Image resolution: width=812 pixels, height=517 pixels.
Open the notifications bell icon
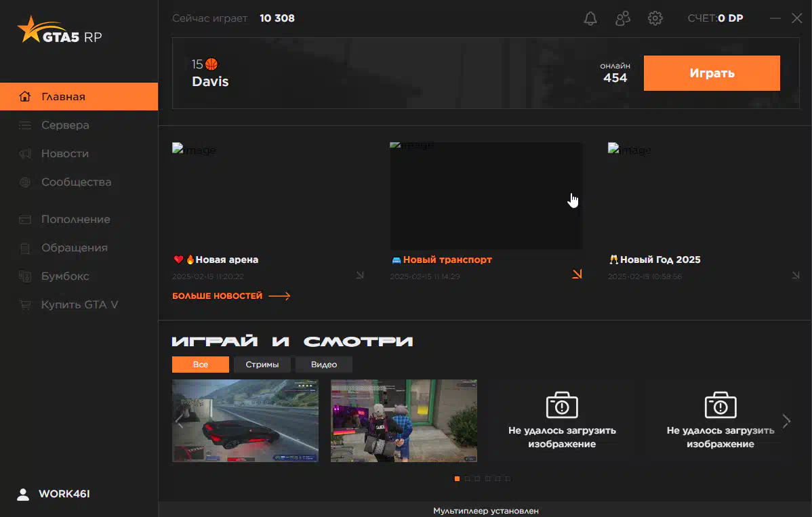[x=590, y=18]
